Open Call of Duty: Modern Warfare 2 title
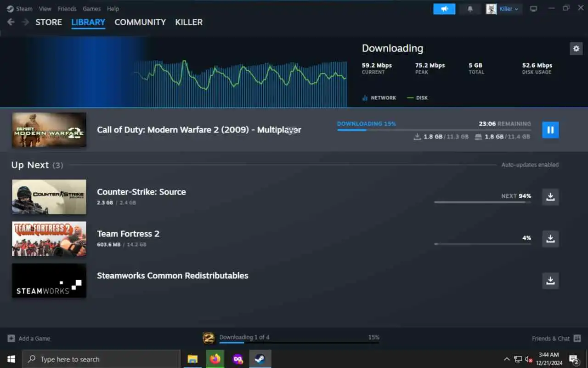588x368 pixels. (x=199, y=130)
